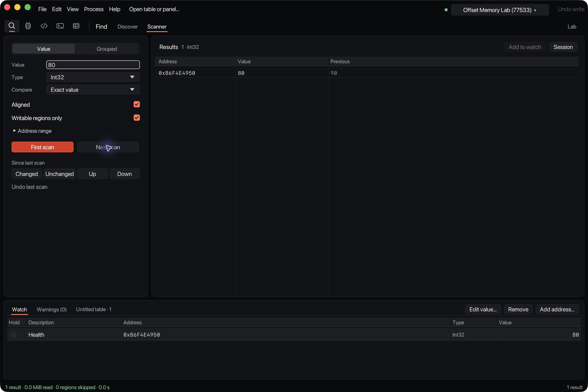Open the Untitled table tab
Screen dimensions: 588x392
click(94, 309)
